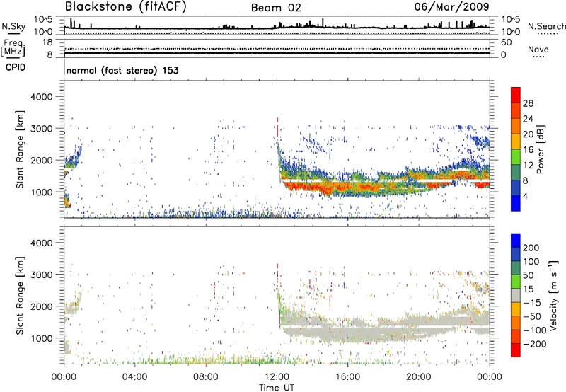Click the dotted line sample under Nave
Screen dimensions: 566x392
[x=539, y=57]
